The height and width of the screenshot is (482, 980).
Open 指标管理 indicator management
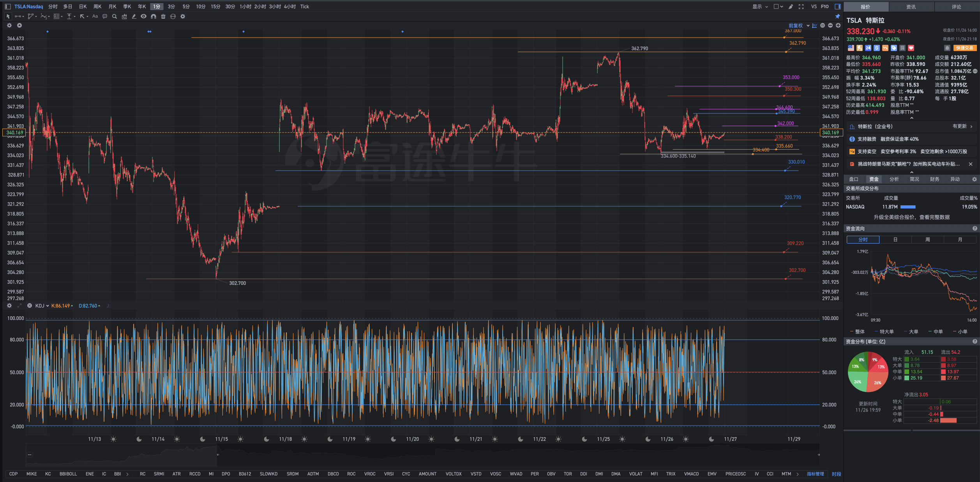pyautogui.click(x=816, y=474)
